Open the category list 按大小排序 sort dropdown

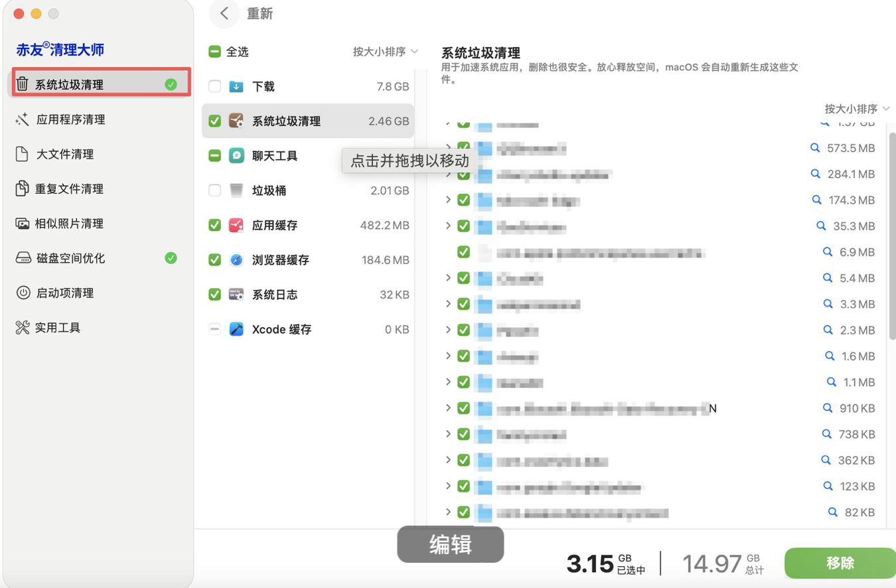386,51
